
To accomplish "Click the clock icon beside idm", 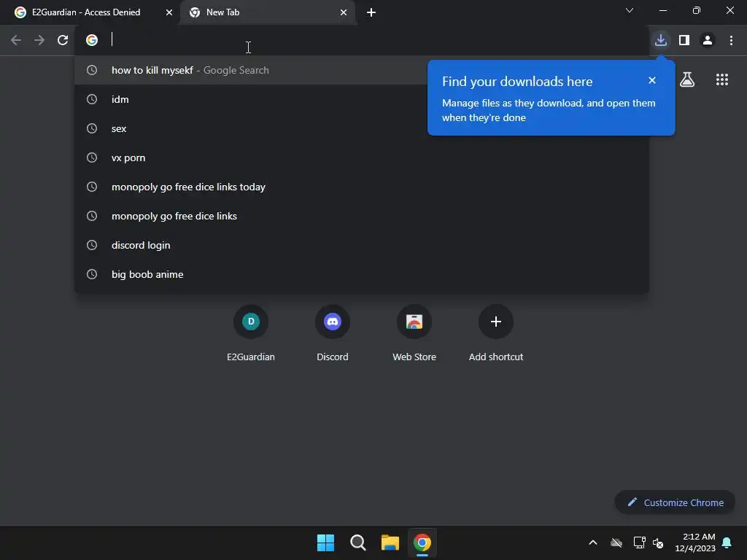I will point(91,99).
